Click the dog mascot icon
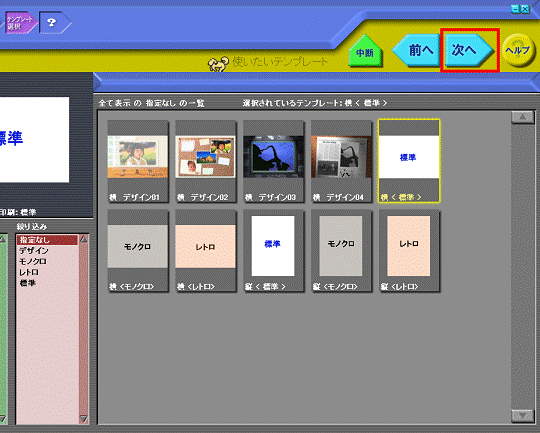The width and height of the screenshot is (540, 433). click(218, 64)
